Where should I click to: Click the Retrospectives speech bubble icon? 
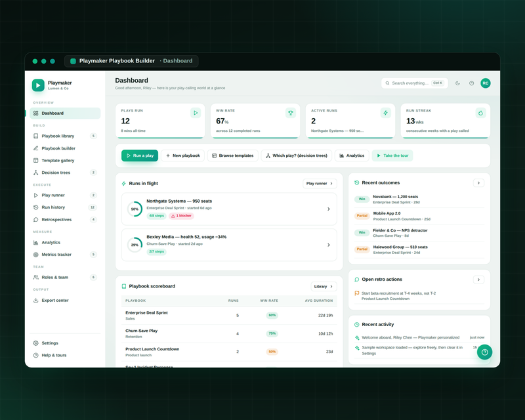36,220
